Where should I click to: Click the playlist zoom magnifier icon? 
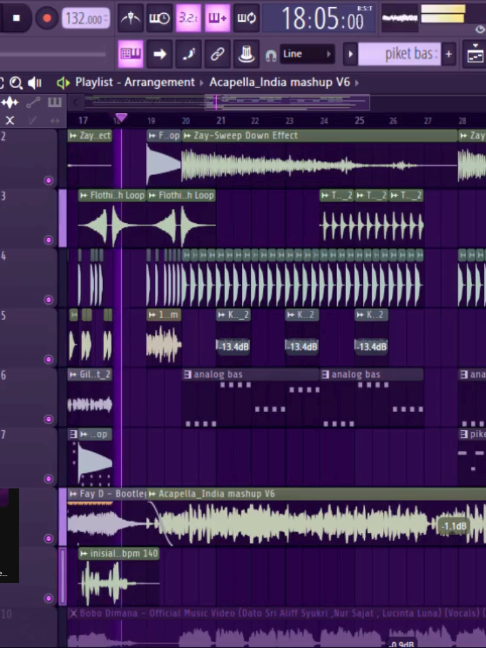click(16, 83)
